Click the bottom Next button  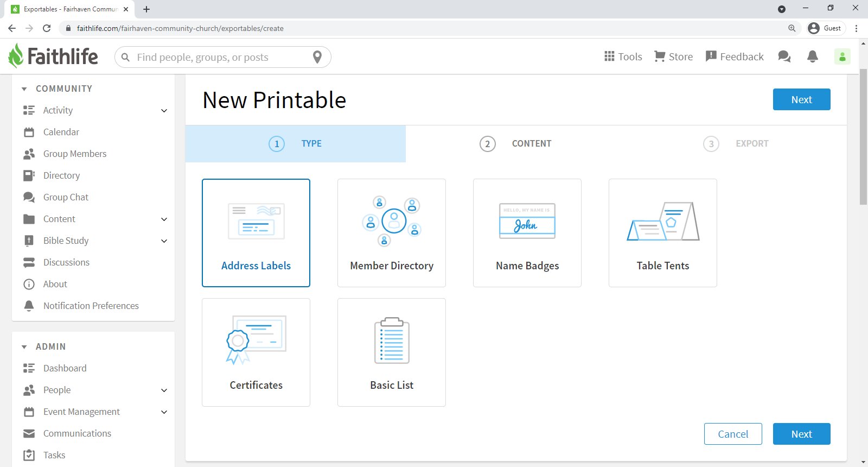coord(801,434)
